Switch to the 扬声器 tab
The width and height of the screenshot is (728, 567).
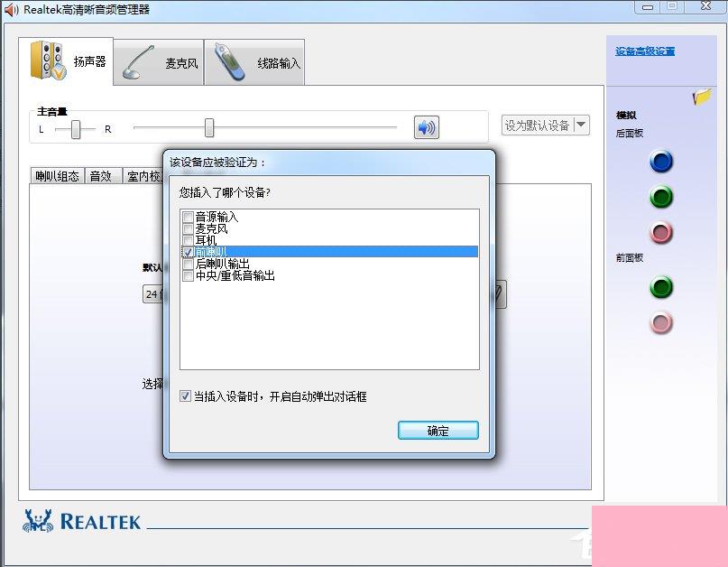(67, 61)
